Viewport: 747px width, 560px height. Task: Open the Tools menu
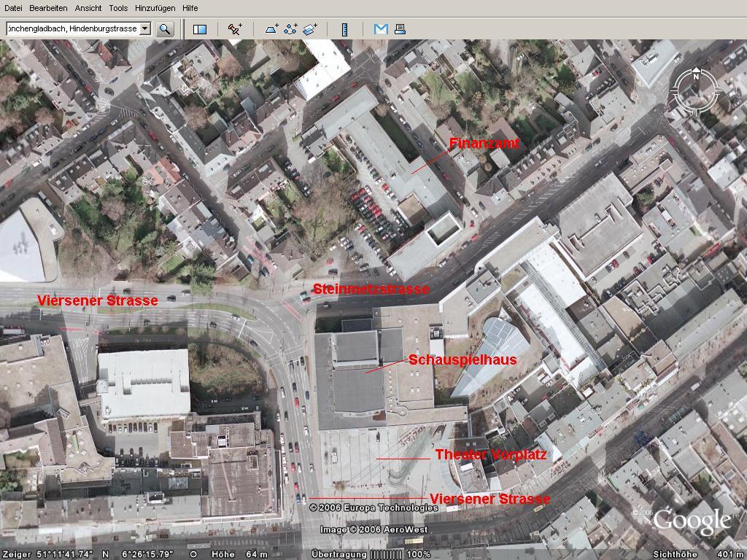pos(118,8)
